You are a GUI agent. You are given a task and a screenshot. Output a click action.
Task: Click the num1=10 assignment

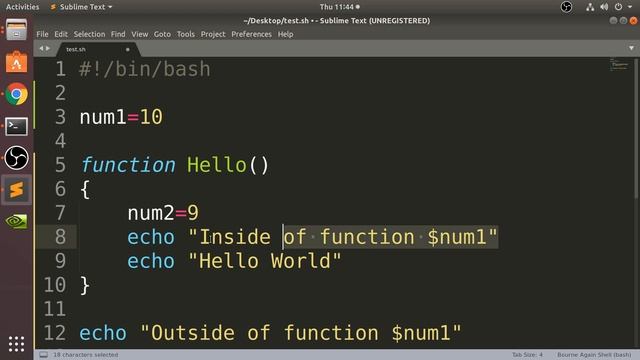click(121, 117)
